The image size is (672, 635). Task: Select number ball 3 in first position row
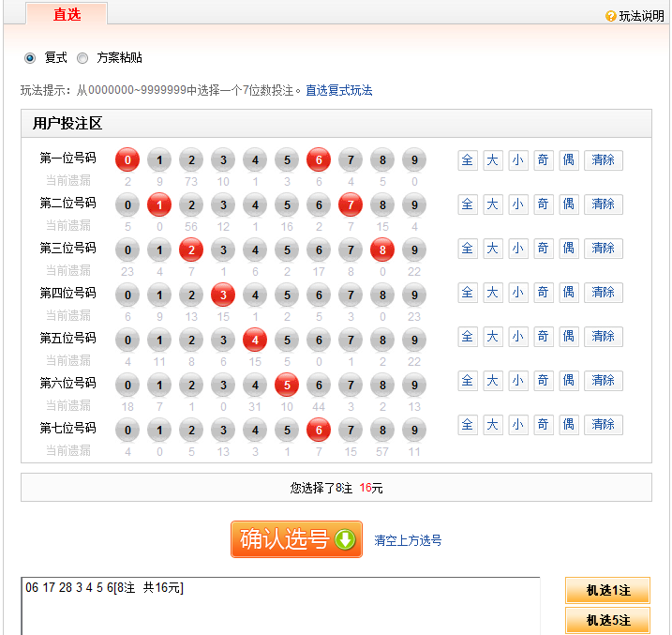pyautogui.click(x=223, y=159)
